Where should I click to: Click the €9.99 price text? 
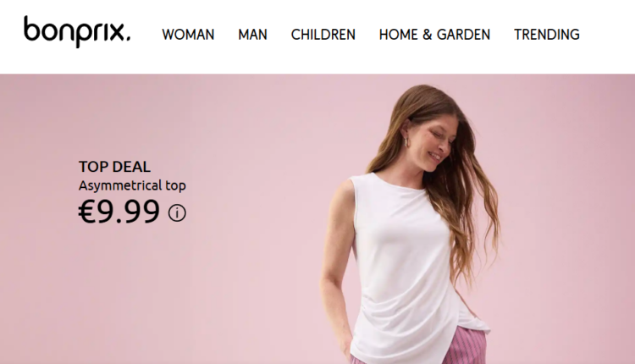[x=119, y=212]
